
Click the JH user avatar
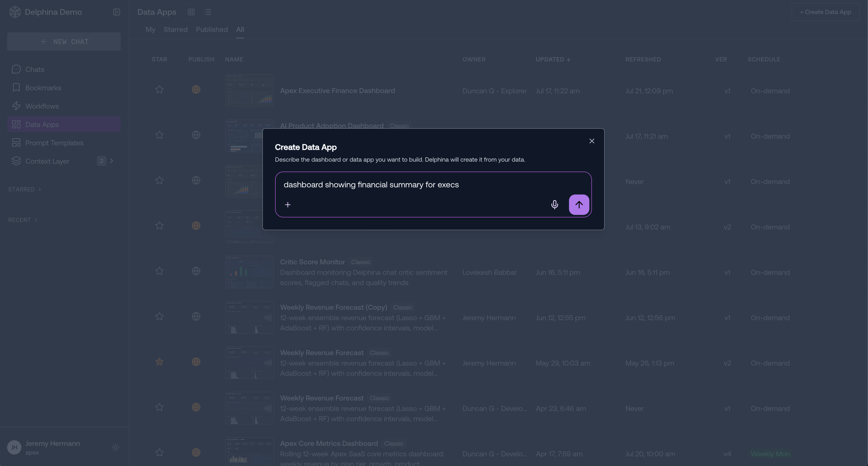tap(14, 448)
